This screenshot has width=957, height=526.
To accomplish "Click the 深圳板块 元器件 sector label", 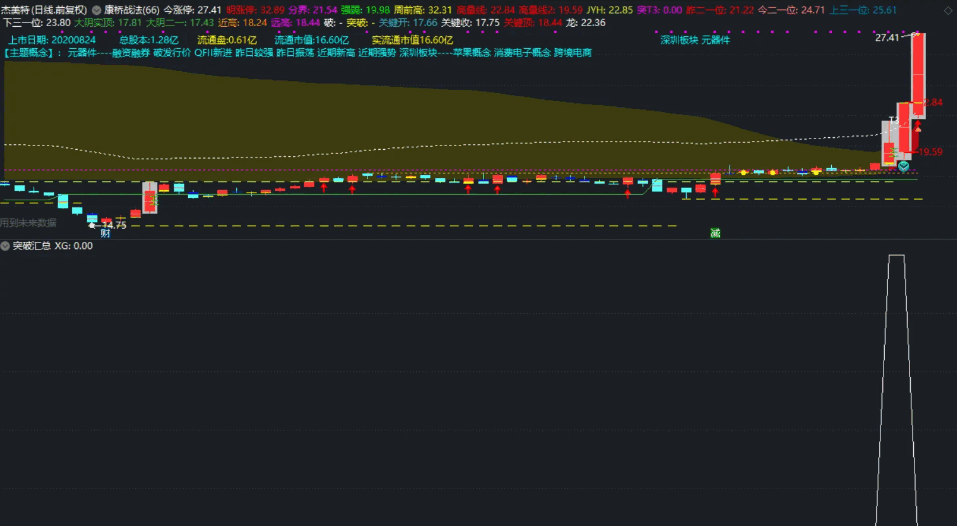I will [x=695, y=40].
